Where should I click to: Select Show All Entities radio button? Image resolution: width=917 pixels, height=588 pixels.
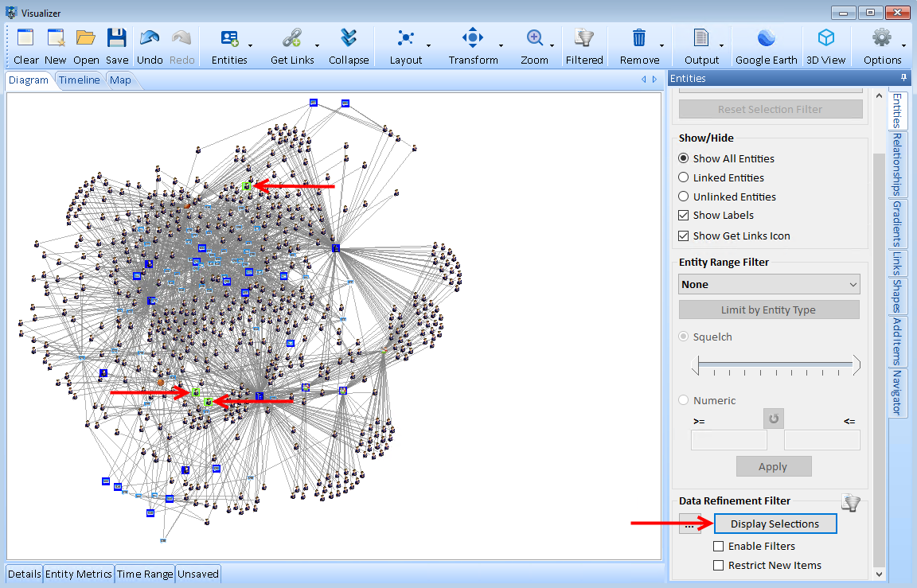pyautogui.click(x=683, y=158)
